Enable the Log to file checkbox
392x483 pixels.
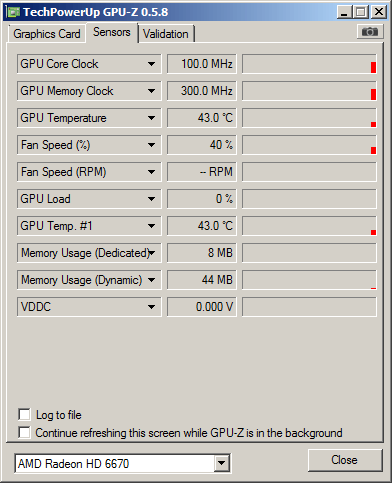pos(24,415)
